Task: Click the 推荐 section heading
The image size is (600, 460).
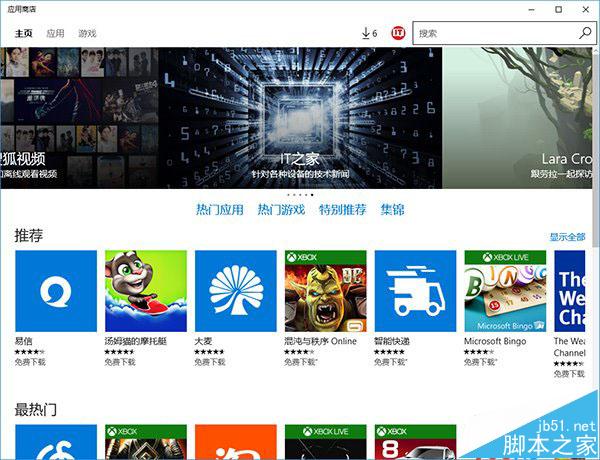Action: coord(28,235)
